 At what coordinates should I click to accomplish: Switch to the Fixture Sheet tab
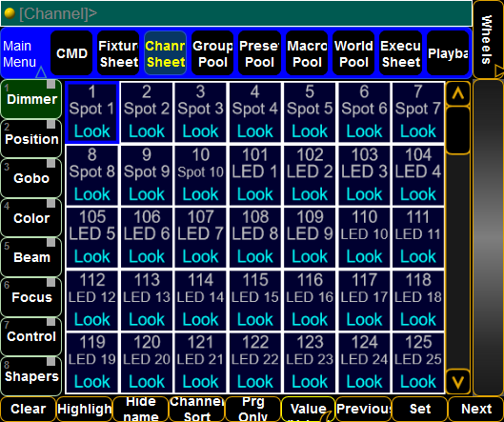pos(118,53)
